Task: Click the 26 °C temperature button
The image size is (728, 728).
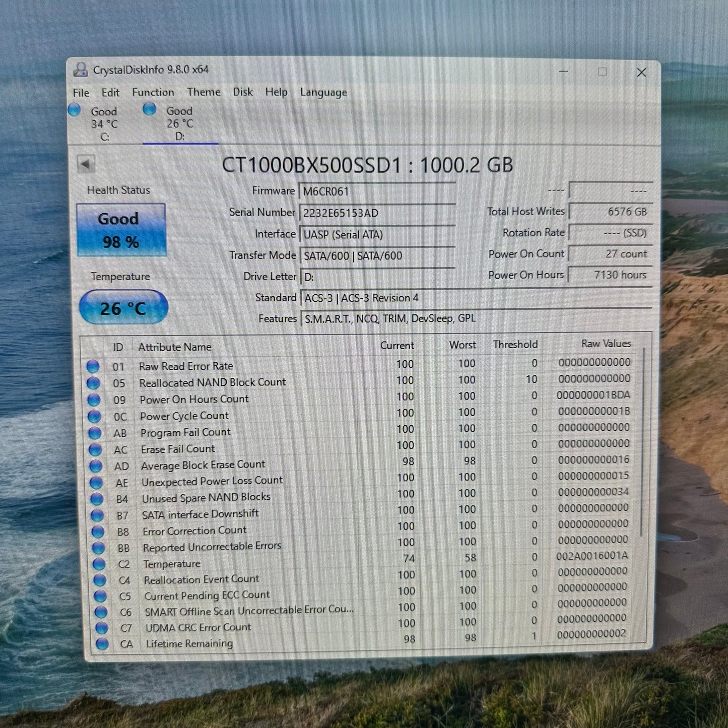Action: 123,307
